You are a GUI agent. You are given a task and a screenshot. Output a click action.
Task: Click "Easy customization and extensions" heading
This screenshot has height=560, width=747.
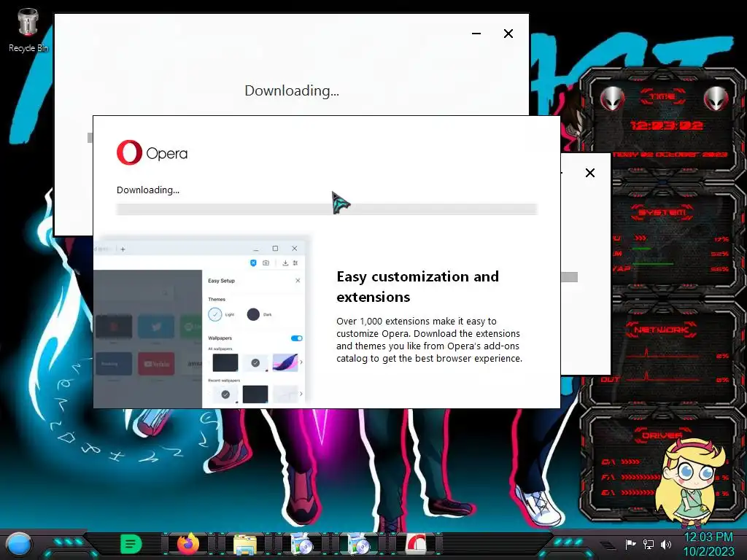coord(417,286)
